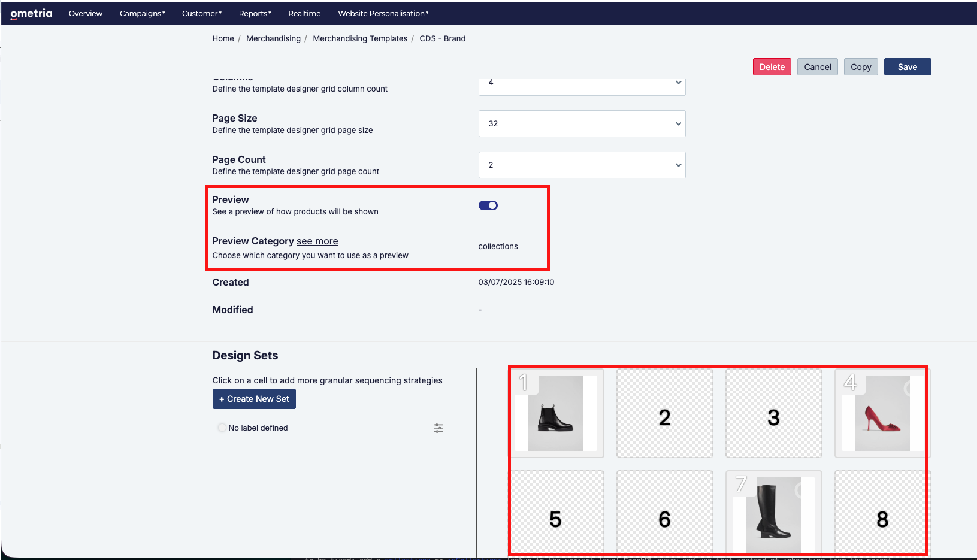Go to Merchandising Templates breadcrumb
Screen dimensions: 977x560
pos(360,38)
